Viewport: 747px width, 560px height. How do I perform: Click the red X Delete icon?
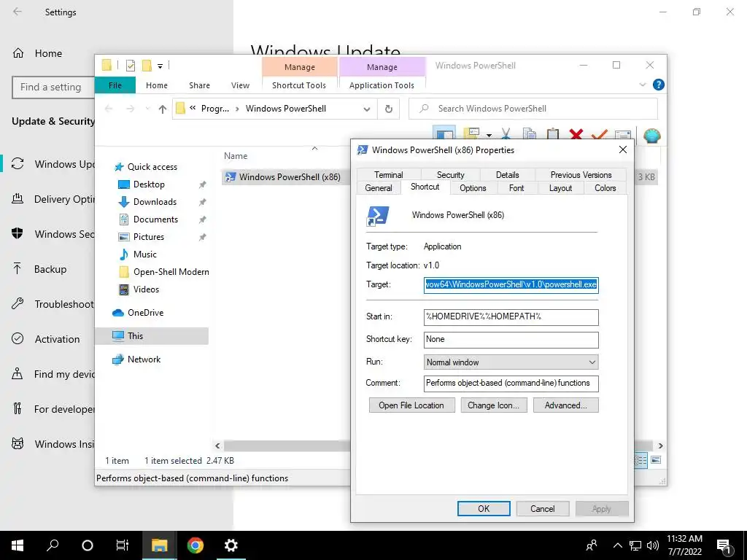[576, 135]
